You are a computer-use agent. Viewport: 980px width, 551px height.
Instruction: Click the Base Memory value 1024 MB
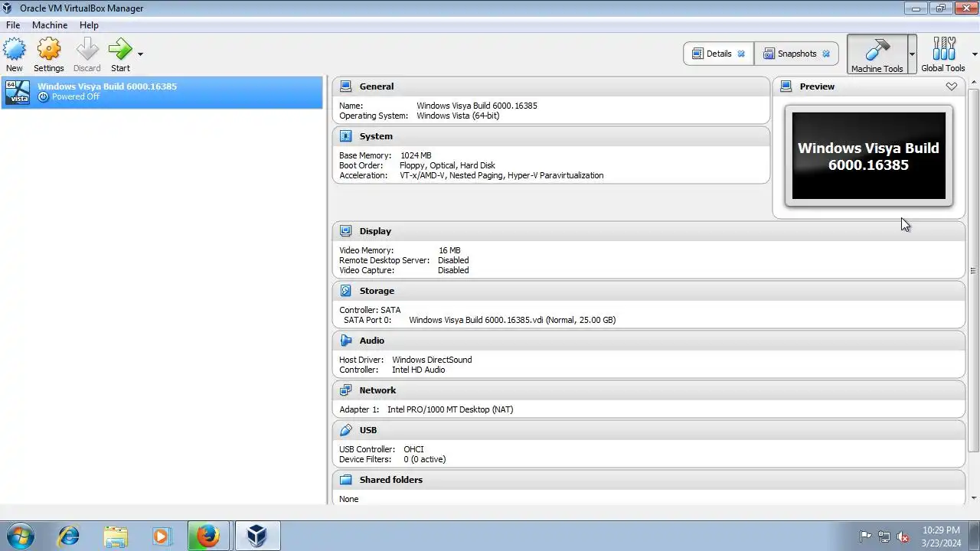click(x=416, y=155)
